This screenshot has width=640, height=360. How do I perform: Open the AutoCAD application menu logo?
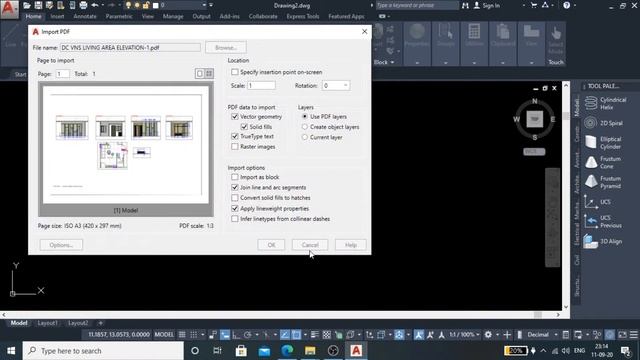coord(9,9)
